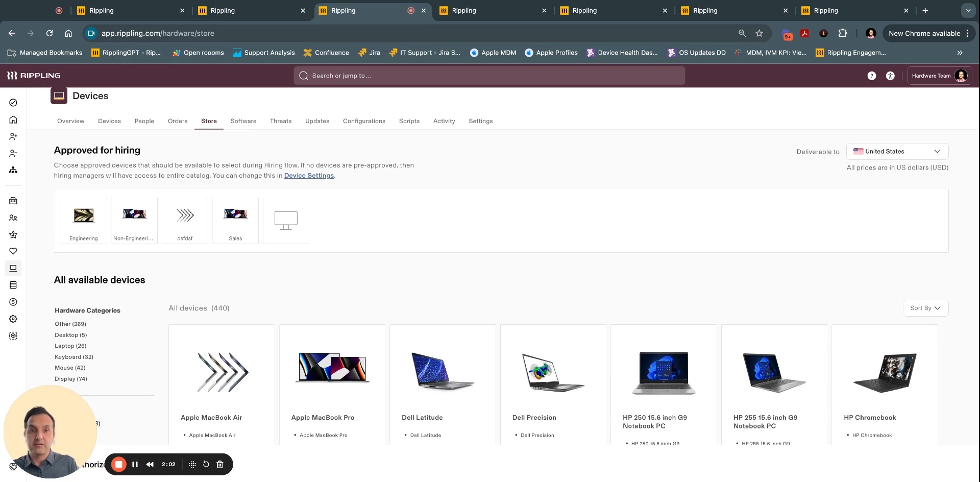
Task: Filter by Laptop (26) category
Action: point(70,346)
